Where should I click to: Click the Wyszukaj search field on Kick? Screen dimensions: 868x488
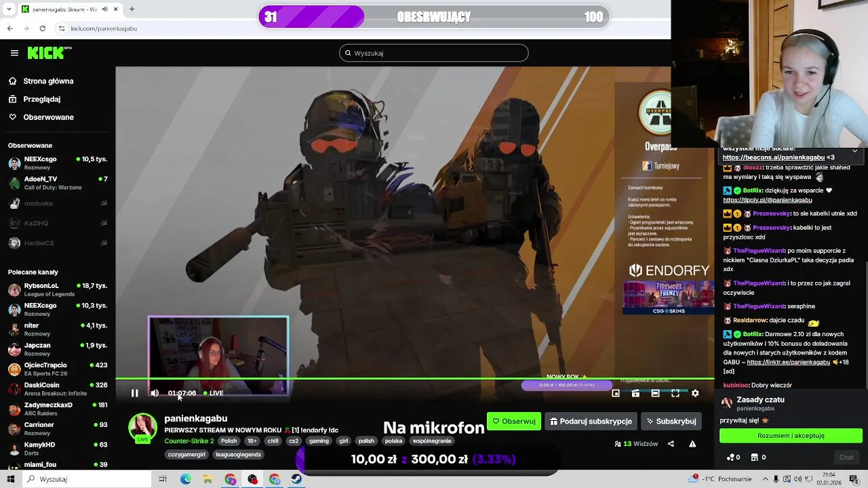pyautogui.click(x=434, y=53)
